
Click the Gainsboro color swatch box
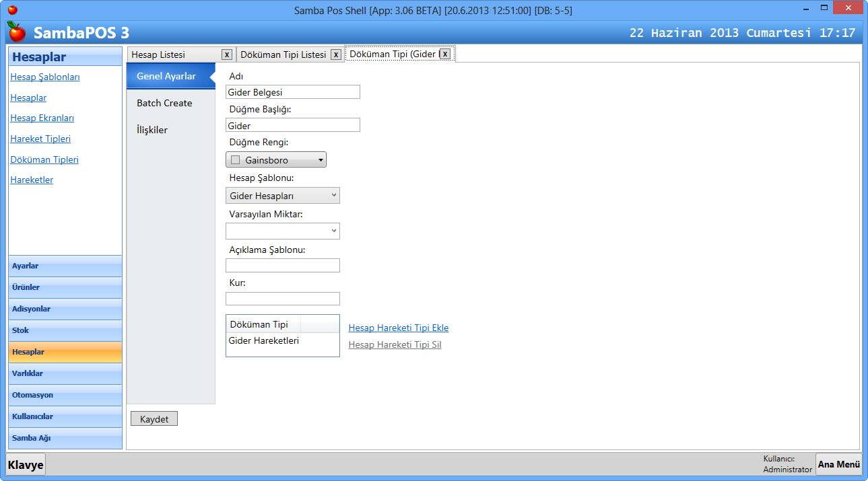coord(235,160)
